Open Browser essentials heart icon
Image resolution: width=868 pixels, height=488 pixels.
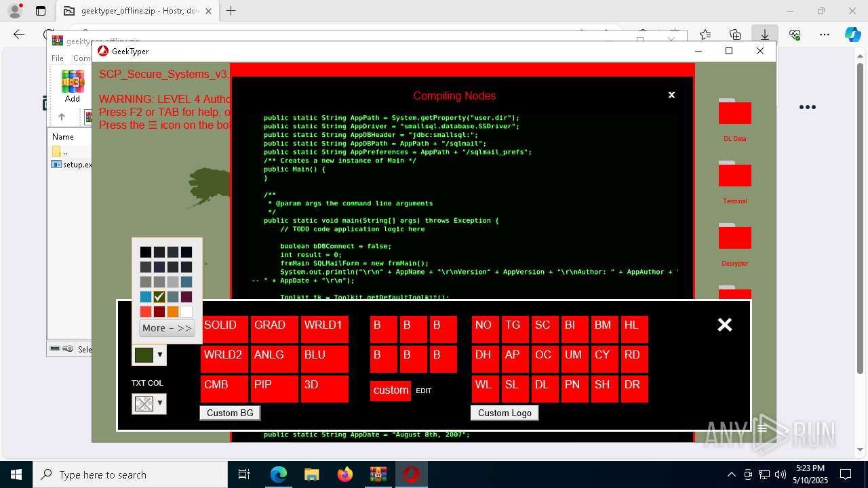pyautogui.click(x=795, y=35)
